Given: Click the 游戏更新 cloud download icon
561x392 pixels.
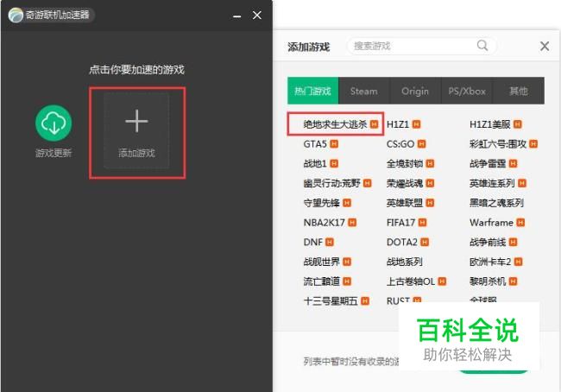Looking at the screenshot, I should (x=54, y=123).
